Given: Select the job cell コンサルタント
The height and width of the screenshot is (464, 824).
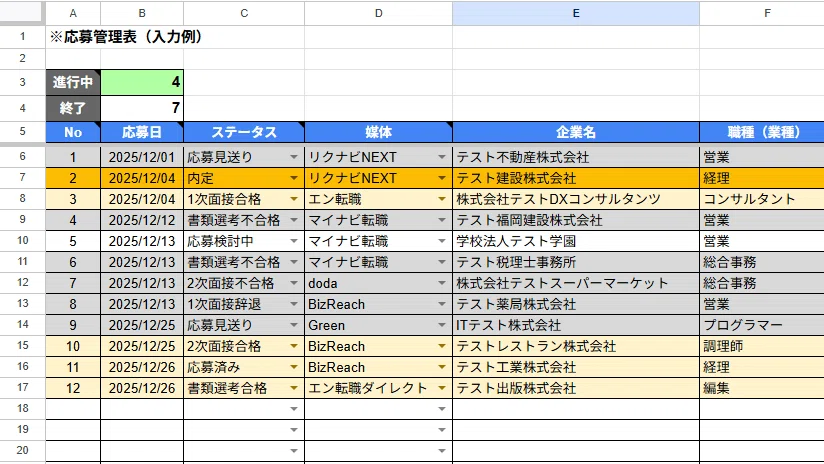Looking at the screenshot, I should [x=762, y=199].
